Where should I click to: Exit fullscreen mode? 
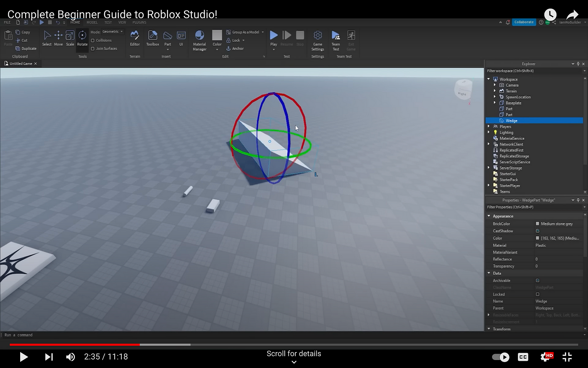(567, 357)
